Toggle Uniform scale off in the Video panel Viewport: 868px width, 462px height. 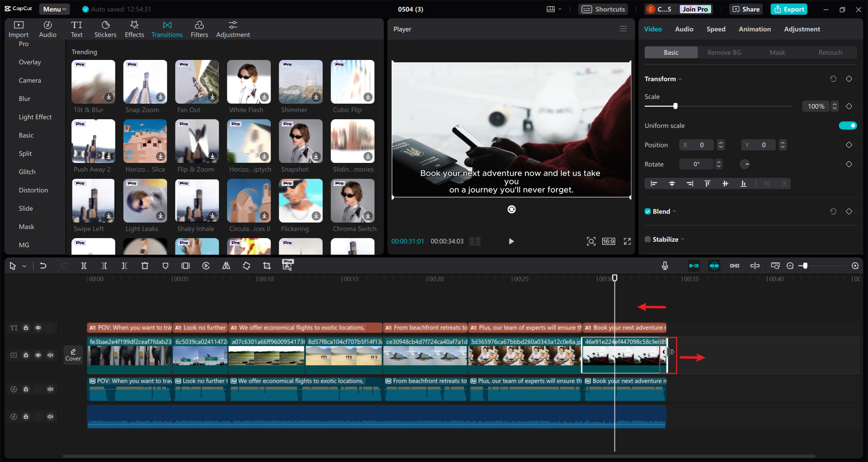coord(848,125)
